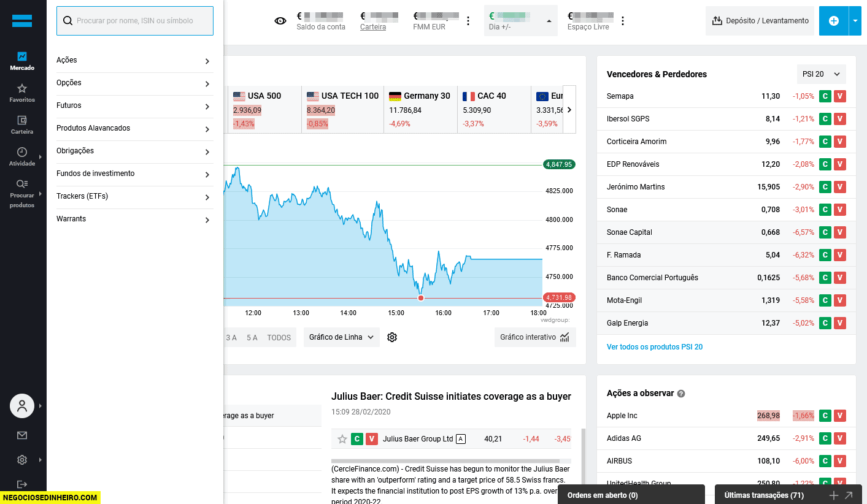The width and height of the screenshot is (867, 504).
Task: Click the product search input field
Action: click(135, 21)
